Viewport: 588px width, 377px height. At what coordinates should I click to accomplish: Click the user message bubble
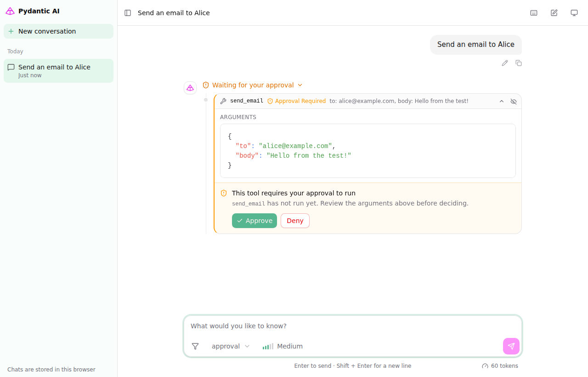click(476, 45)
